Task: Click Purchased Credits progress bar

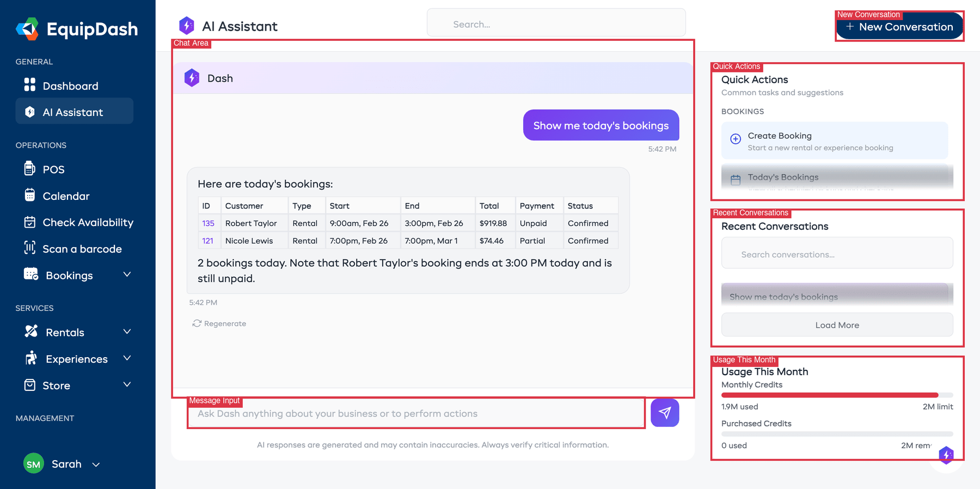Action: [837, 434]
